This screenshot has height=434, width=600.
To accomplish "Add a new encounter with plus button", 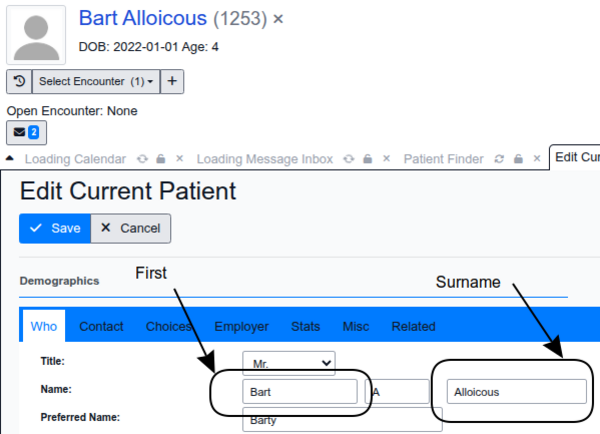I will coord(172,81).
